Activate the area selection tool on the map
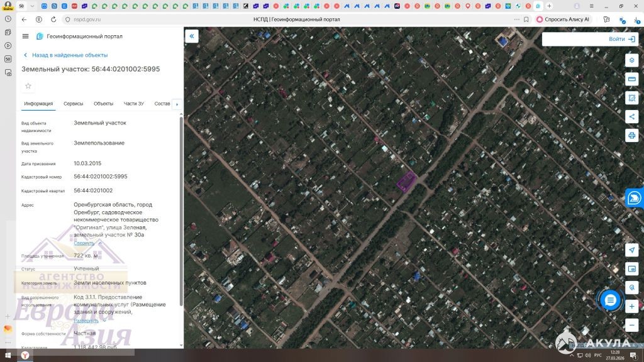Screen dimensions: 644x362 [x=632, y=97]
